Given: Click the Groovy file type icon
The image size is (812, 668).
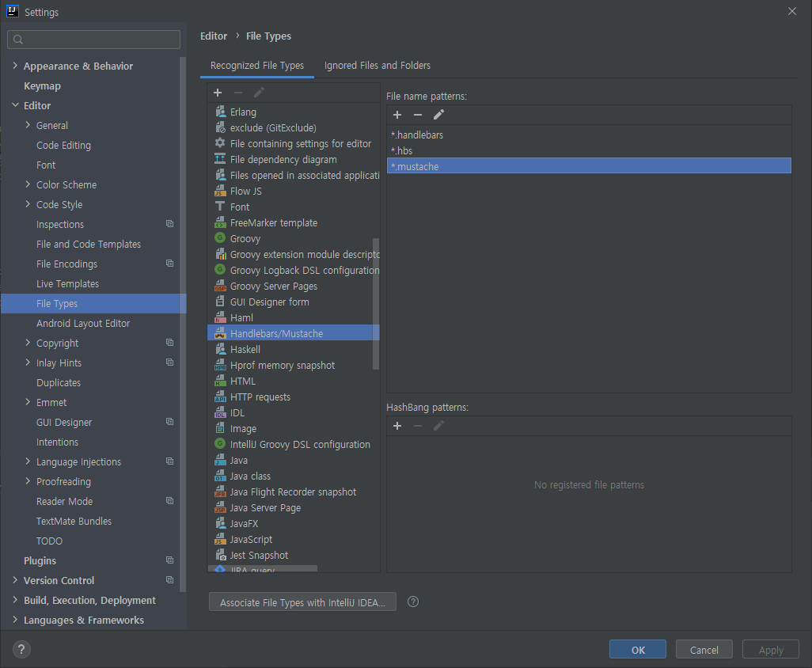Looking at the screenshot, I should coord(220,238).
